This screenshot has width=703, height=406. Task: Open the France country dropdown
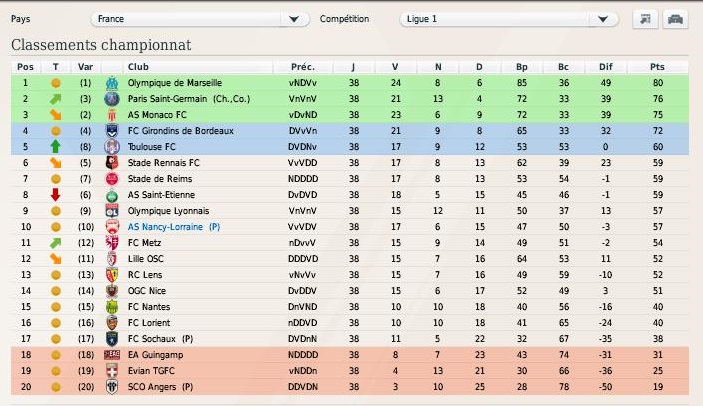[200, 19]
